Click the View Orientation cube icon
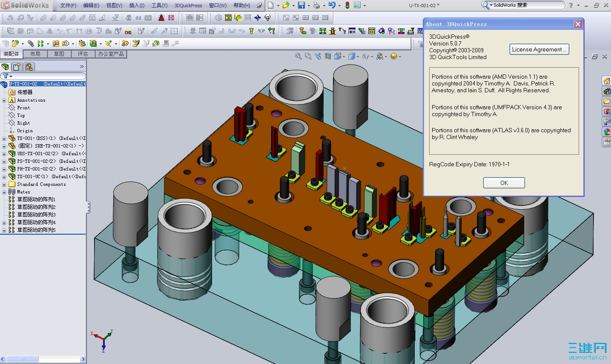611x364 pixels. pos(338,56)
